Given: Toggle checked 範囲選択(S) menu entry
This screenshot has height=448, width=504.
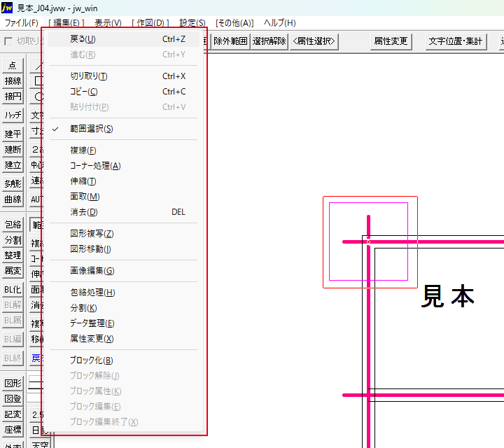Looking at the screenshot, I should (123, 129).
